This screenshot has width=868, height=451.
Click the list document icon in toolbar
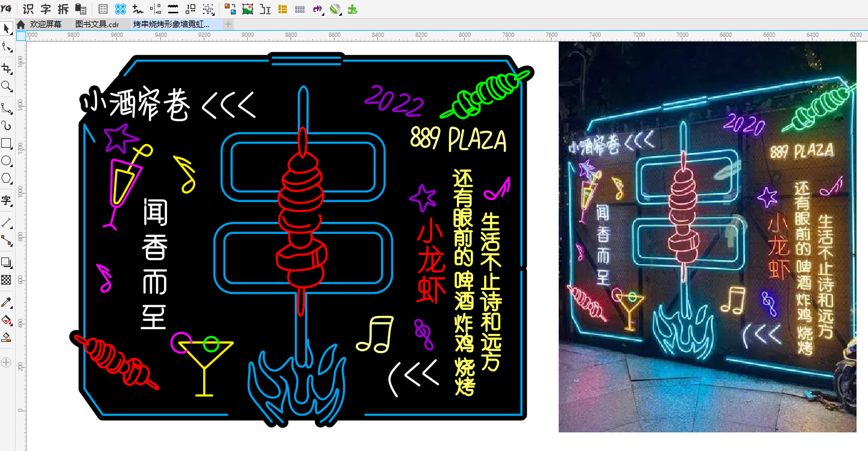pos(103,9)
